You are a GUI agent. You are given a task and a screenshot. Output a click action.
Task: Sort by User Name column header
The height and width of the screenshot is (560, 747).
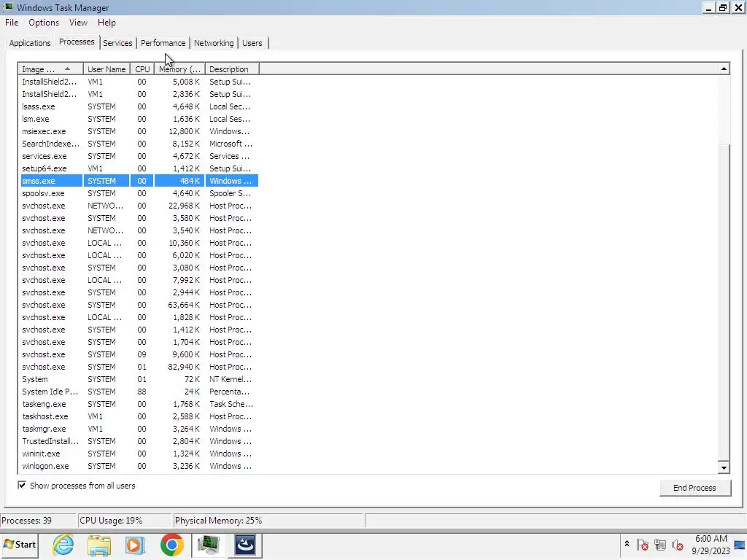107,69
